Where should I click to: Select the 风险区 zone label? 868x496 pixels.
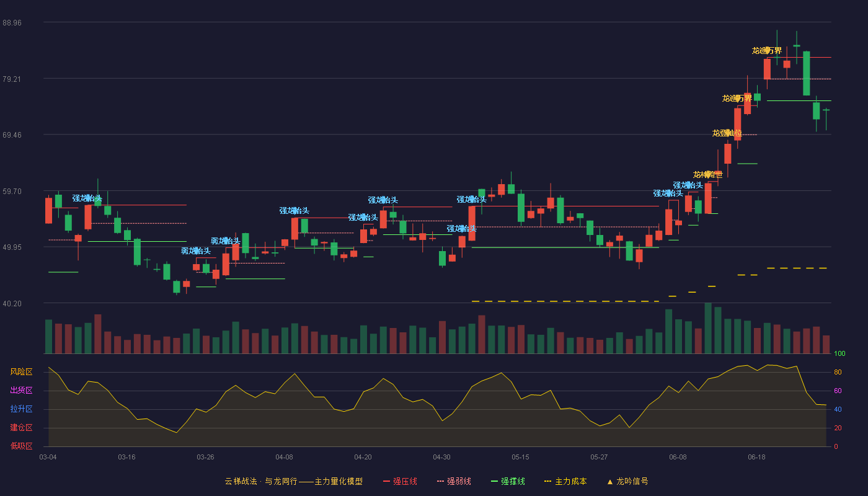point(22,372)
